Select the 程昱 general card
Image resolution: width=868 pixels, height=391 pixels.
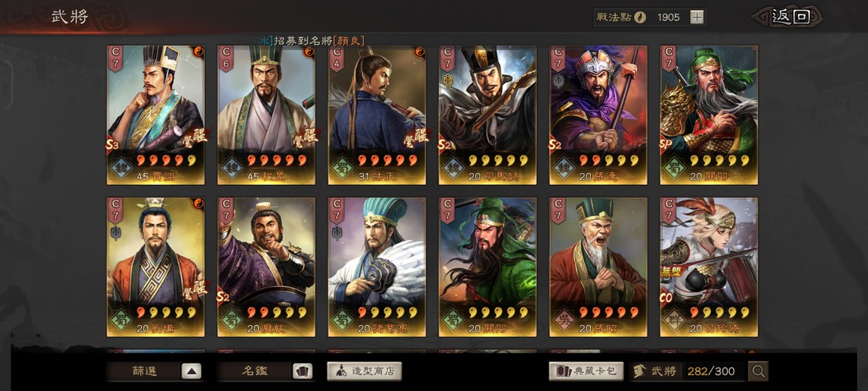click(266, 115)
